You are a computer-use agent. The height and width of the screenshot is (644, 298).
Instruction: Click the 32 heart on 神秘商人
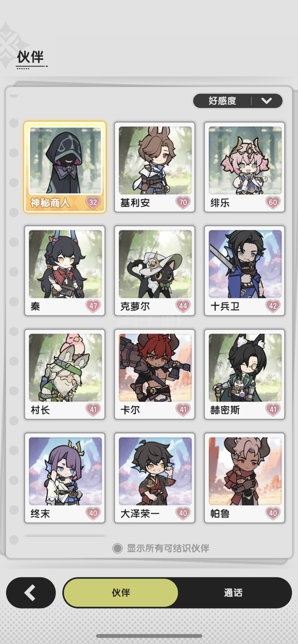[93, 202]
